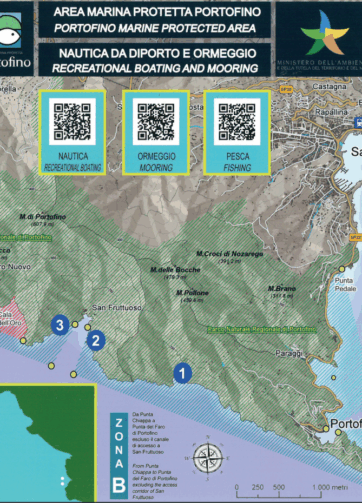
Task: Click the Nautica da Diporto e Ormeggio banner
Action: tap(155, 60)
